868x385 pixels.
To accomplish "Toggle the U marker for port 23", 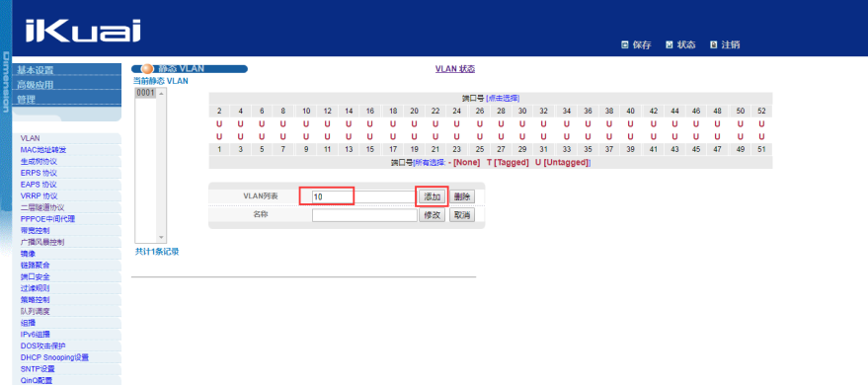I will point(456,136).
